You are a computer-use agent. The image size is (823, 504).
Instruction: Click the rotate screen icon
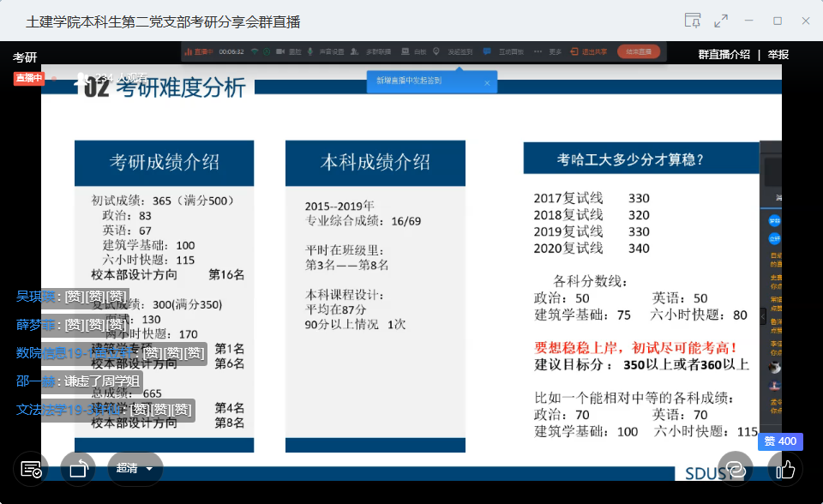coord(78,469)
